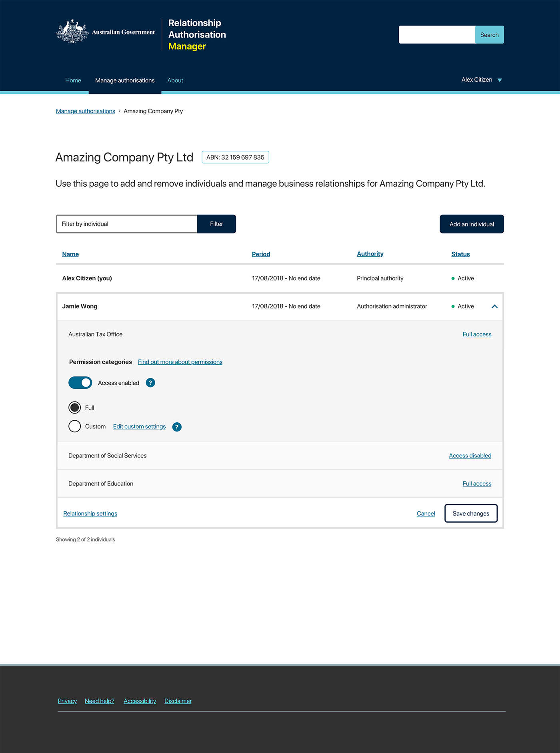
Task: Sort table by Status column
Action: (460, 254)
